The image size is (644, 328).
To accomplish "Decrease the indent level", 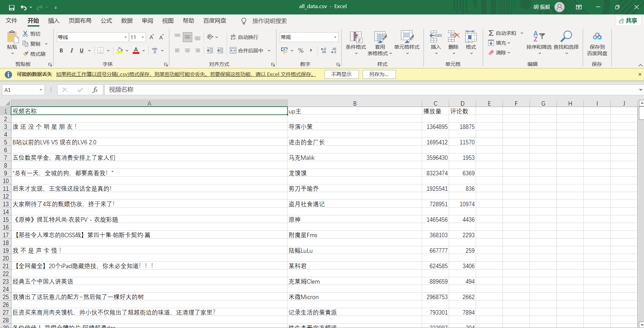I will coord(210,50).
